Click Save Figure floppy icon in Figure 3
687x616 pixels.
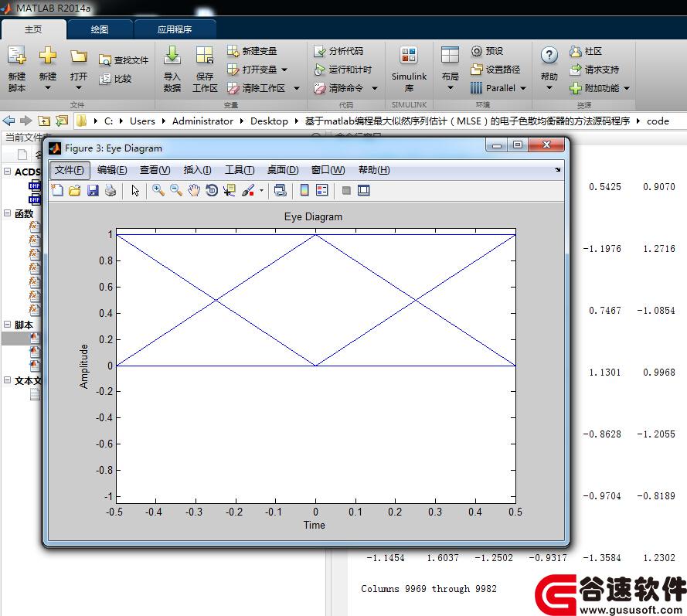[x=93, y=190]
